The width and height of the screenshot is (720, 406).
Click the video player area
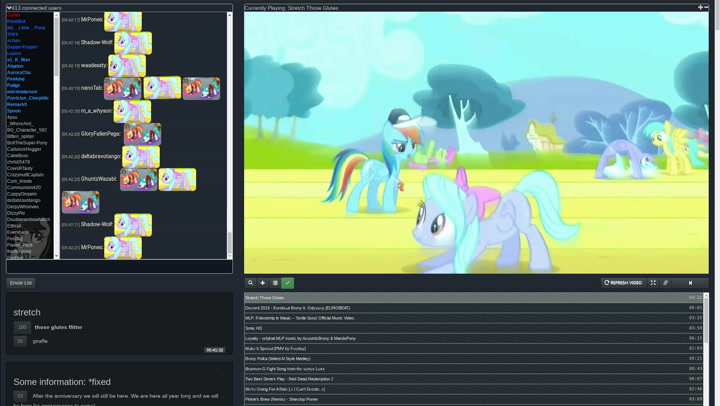point(476,143)
